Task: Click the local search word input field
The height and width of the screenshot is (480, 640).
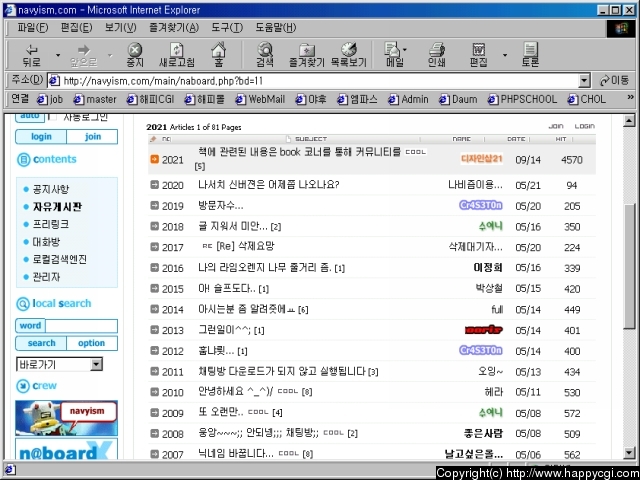Action: (x=81, y=326)
